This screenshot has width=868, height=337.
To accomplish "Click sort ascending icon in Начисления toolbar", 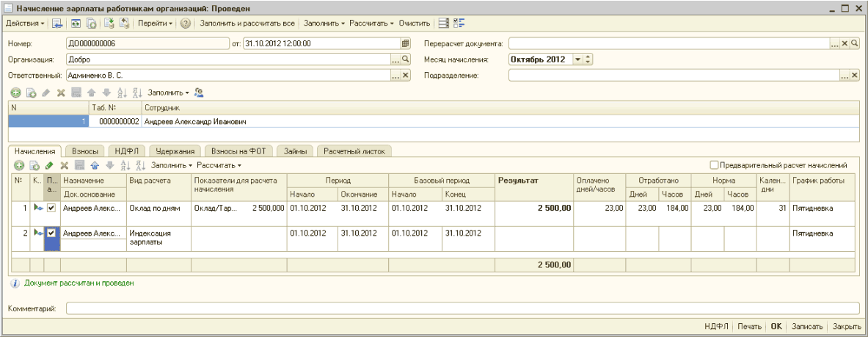I will (x=125, y=165).
